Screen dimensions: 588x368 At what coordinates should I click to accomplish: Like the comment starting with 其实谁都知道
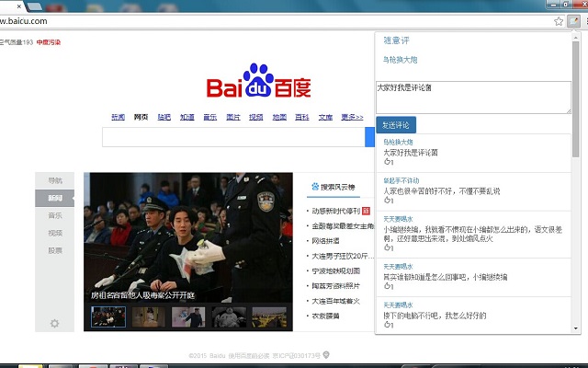coord(388,286)
